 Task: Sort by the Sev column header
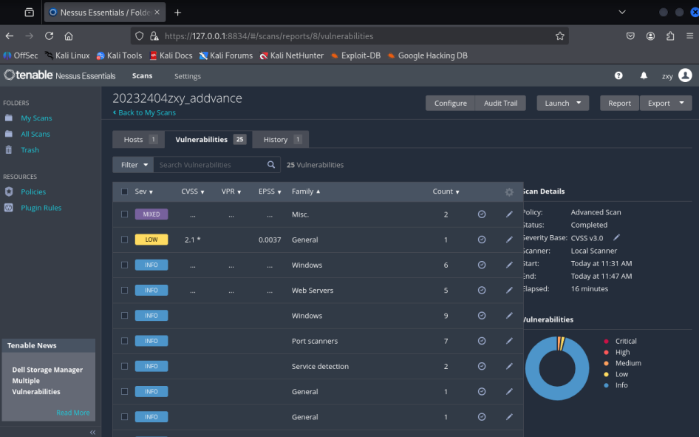(143, 191)
